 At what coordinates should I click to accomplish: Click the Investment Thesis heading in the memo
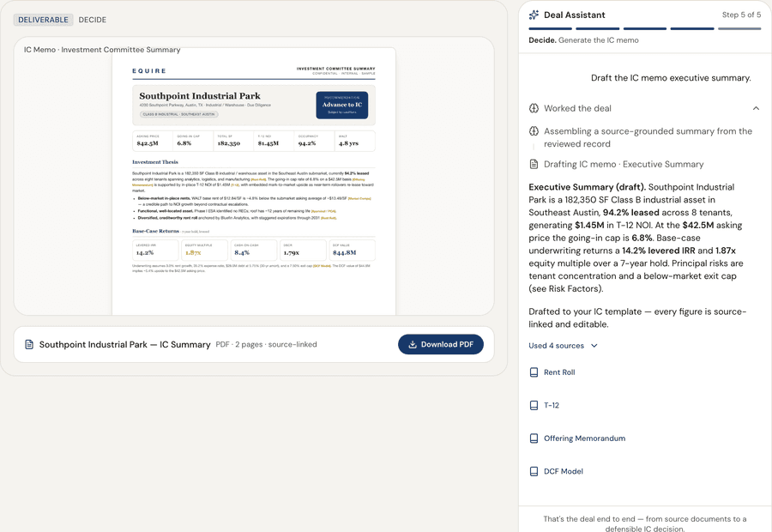[x=155, y=162]
